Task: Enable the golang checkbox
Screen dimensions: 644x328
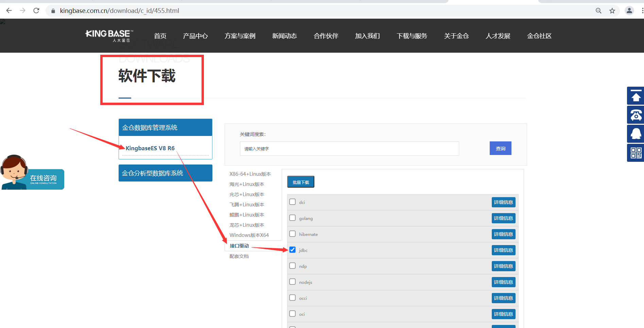Action: tap(292, 218)
